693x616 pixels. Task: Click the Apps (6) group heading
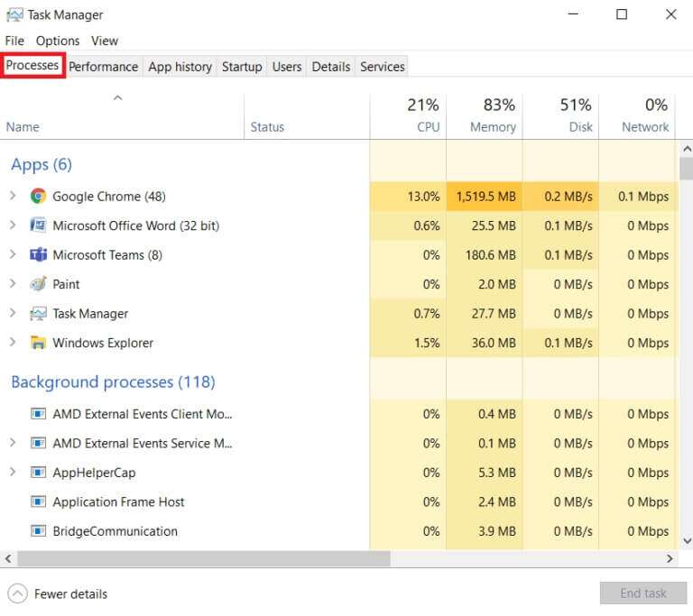[x=42, y=165]
